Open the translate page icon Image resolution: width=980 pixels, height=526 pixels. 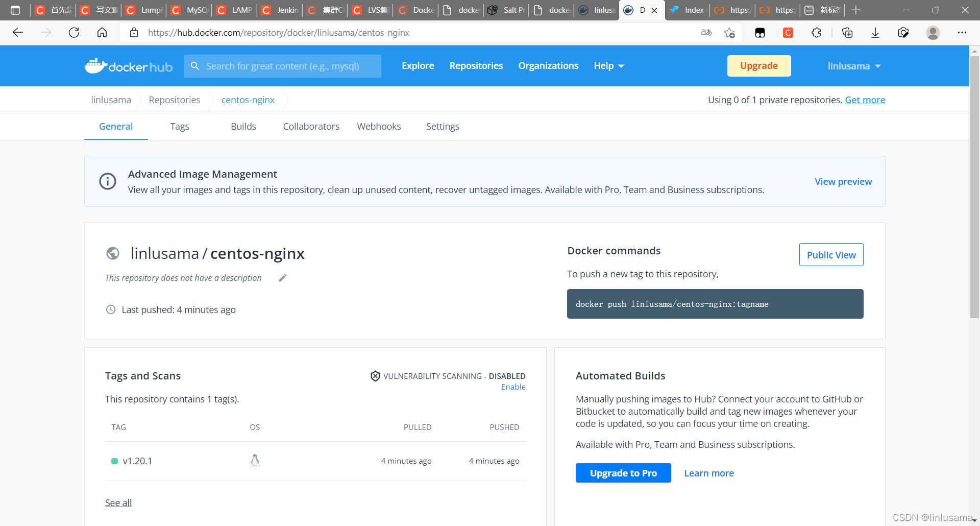[x=706, y=33]
